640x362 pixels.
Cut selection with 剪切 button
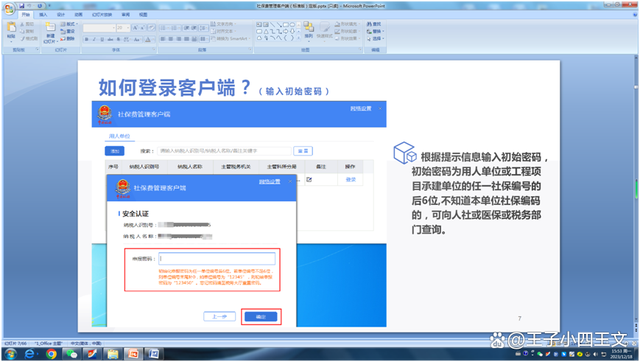[27, 24]
